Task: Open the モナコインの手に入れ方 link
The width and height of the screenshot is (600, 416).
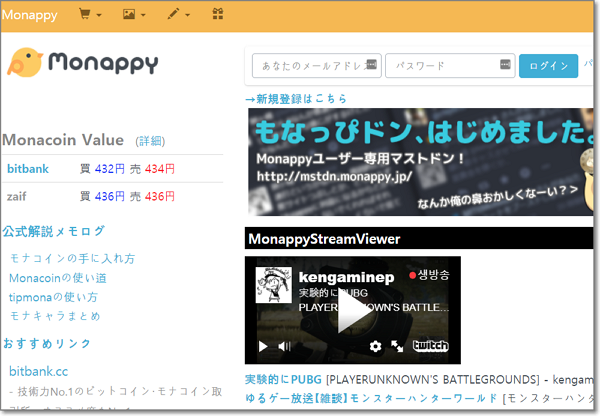Action: tap(72, 258)
